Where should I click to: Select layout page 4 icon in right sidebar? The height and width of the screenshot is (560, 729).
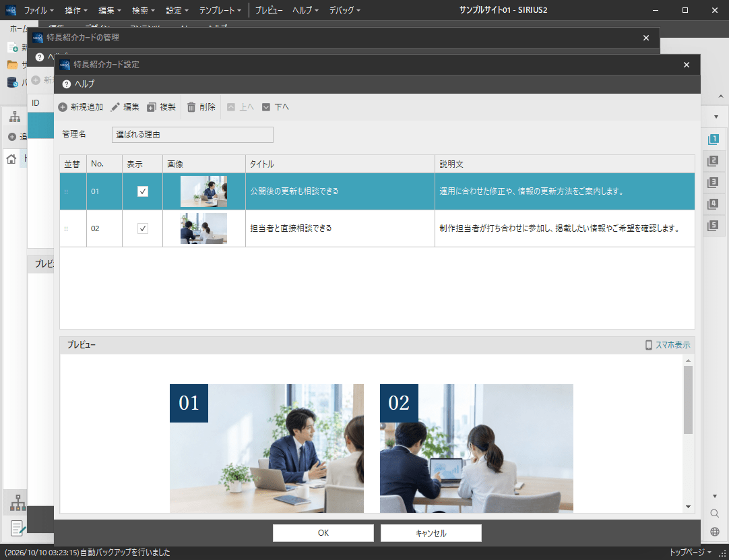click(713, 204)
